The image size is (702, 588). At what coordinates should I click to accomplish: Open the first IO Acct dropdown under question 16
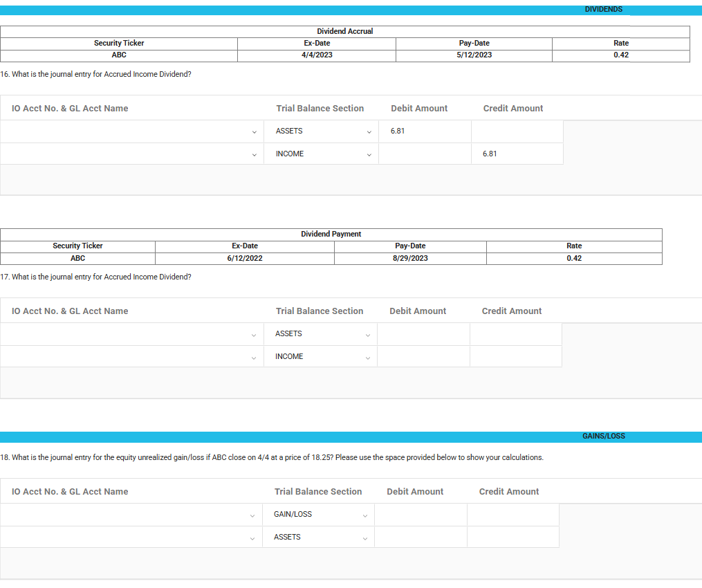(x=254, y=131)
